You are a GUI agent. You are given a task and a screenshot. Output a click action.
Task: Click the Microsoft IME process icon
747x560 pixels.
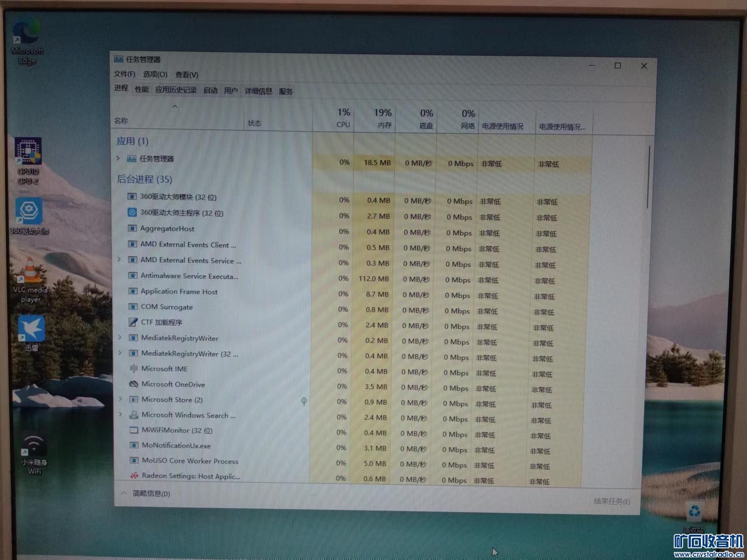point(134,369)
